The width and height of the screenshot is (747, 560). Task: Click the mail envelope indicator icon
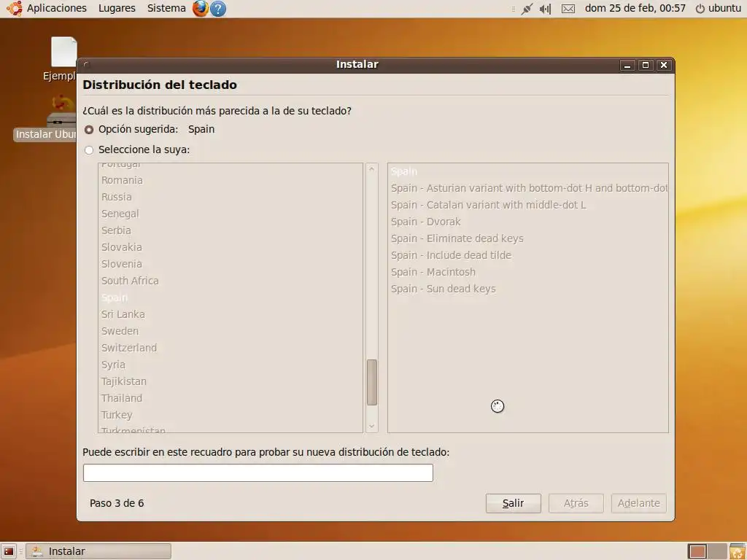[568, 9]
